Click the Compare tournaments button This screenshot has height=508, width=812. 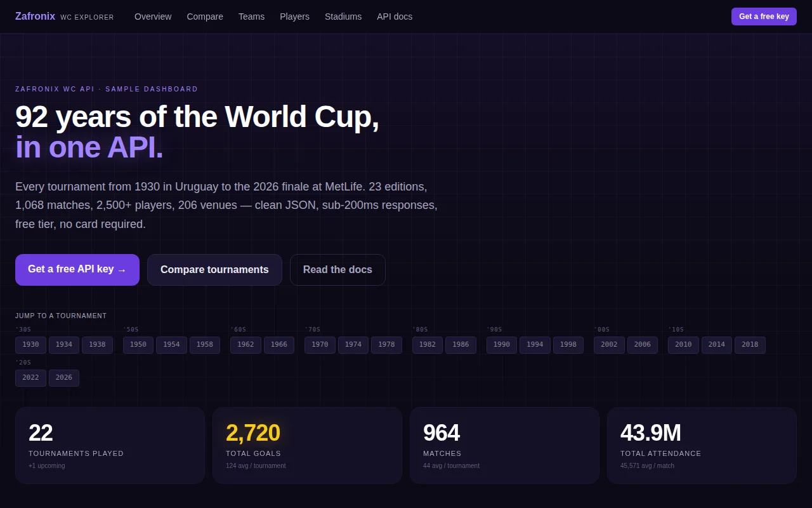214,270
